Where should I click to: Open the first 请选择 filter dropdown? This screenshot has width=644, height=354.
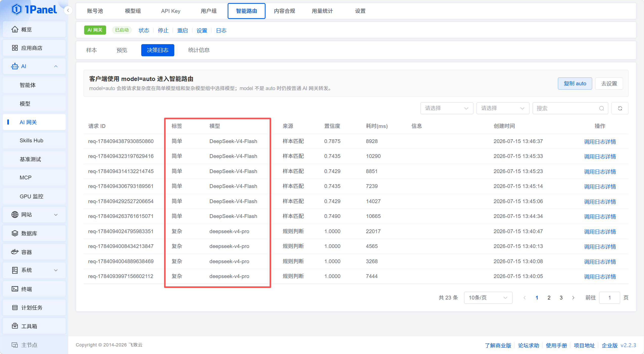pyautogui.click(x=447, y=108)
